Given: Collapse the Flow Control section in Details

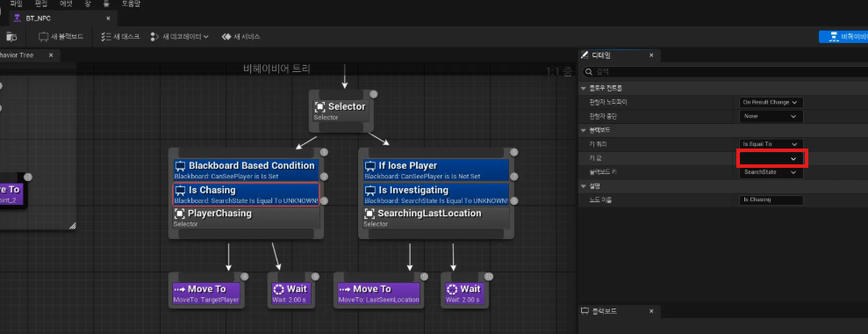Looking at the screenshot, I should tap(583, 89).
